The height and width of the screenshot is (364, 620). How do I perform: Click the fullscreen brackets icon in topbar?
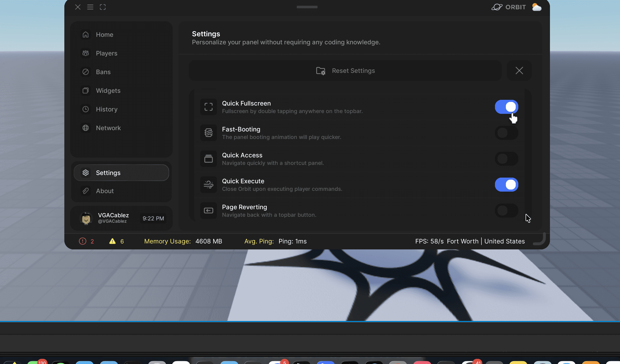[103, 7]
